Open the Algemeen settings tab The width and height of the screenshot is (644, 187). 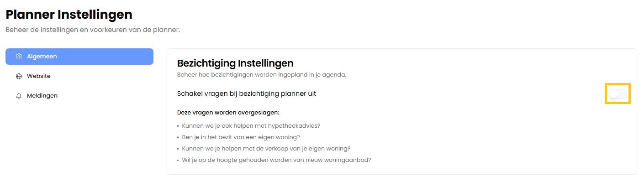pyautogui.click(x=79, y=57)
